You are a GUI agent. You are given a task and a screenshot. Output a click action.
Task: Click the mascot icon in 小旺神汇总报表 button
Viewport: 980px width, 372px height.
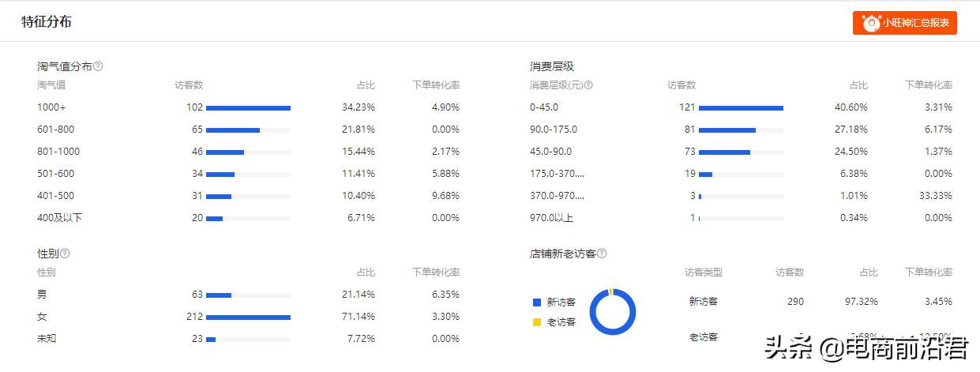coord(870,23)
